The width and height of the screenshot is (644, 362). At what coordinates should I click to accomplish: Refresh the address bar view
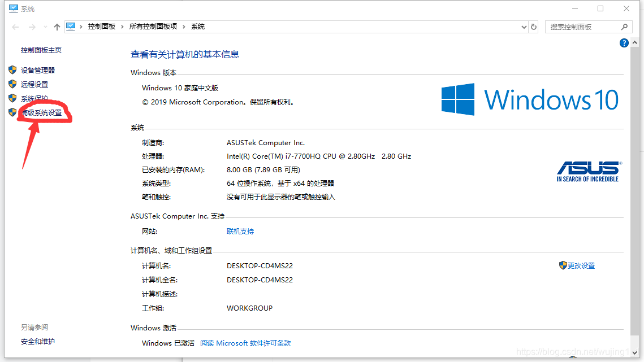coord(534,27)
